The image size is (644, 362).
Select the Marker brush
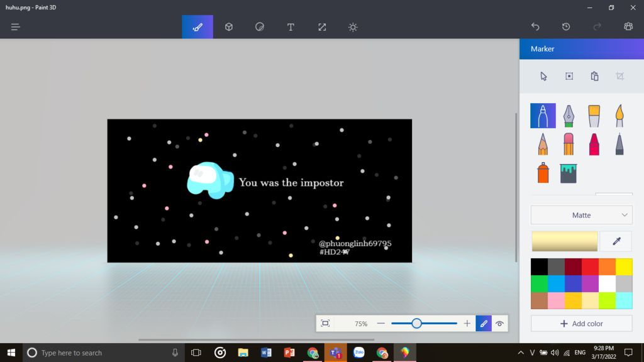click(x=543, y=116)
